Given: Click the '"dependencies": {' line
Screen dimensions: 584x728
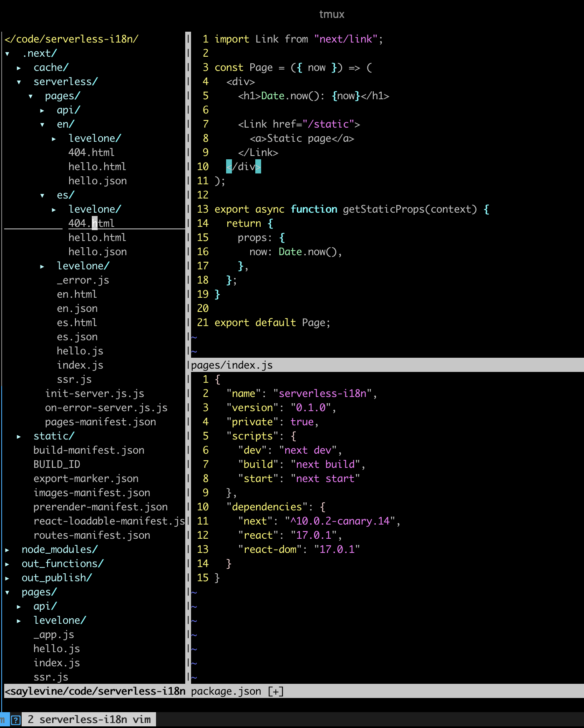Looking at the screenshot, I should tap(276, 507).
